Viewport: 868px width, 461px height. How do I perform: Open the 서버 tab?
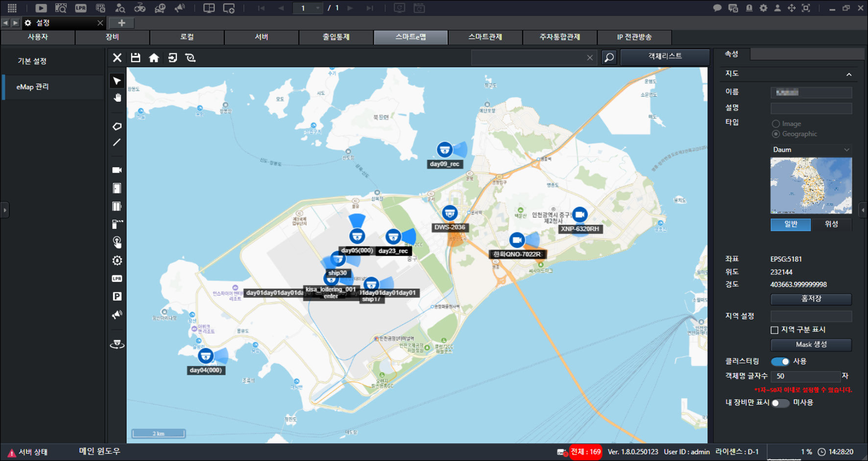point(262,37)
